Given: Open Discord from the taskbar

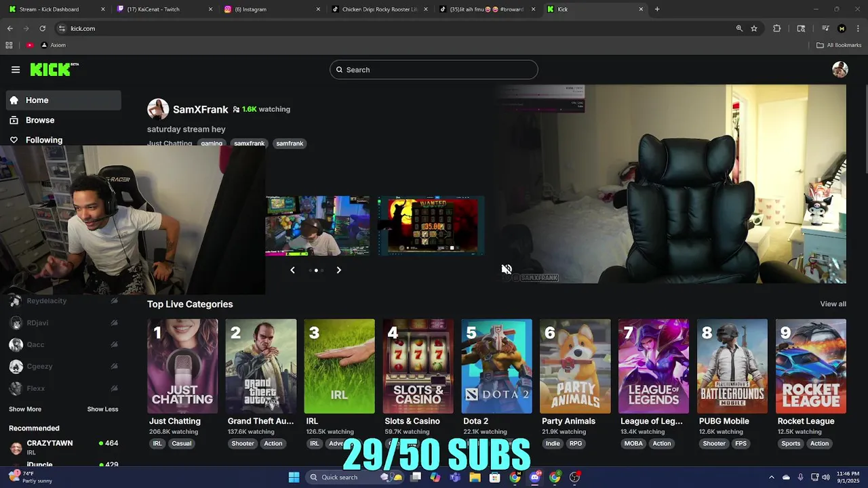Looking at the screenshot, I should click(535, 477).
